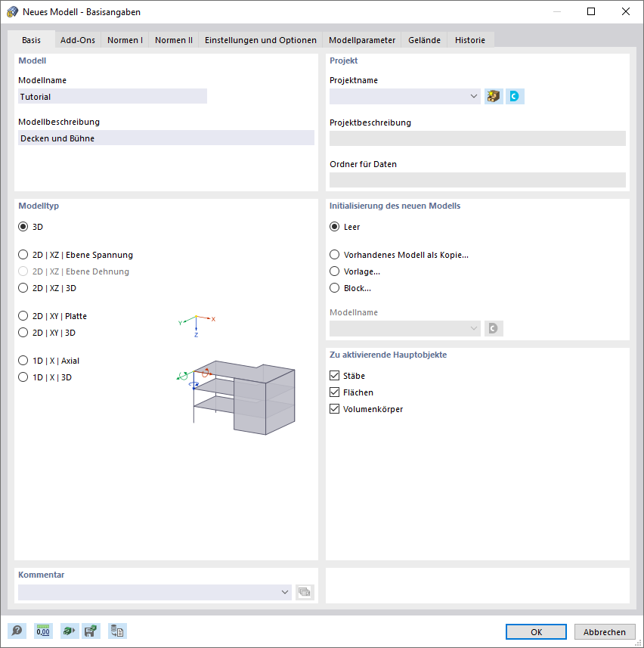This screenshot has width=644, height=648.
Task: Uncheck the Stäbe checkbox
Action: [x=335, y=375]
